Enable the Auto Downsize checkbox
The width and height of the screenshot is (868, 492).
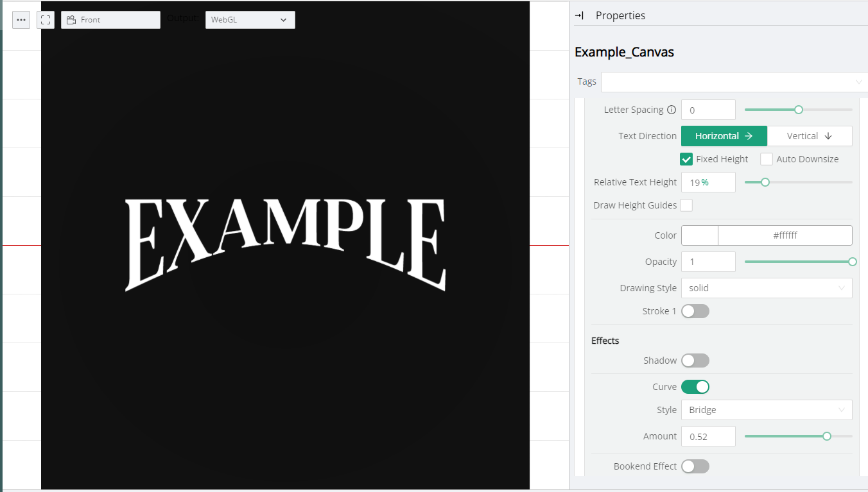click(767, 159)
